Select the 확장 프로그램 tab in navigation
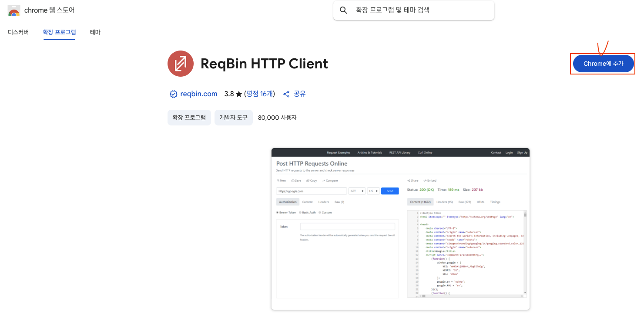The width and height of the screenshot is (644, 328). (x=59, y=32)
